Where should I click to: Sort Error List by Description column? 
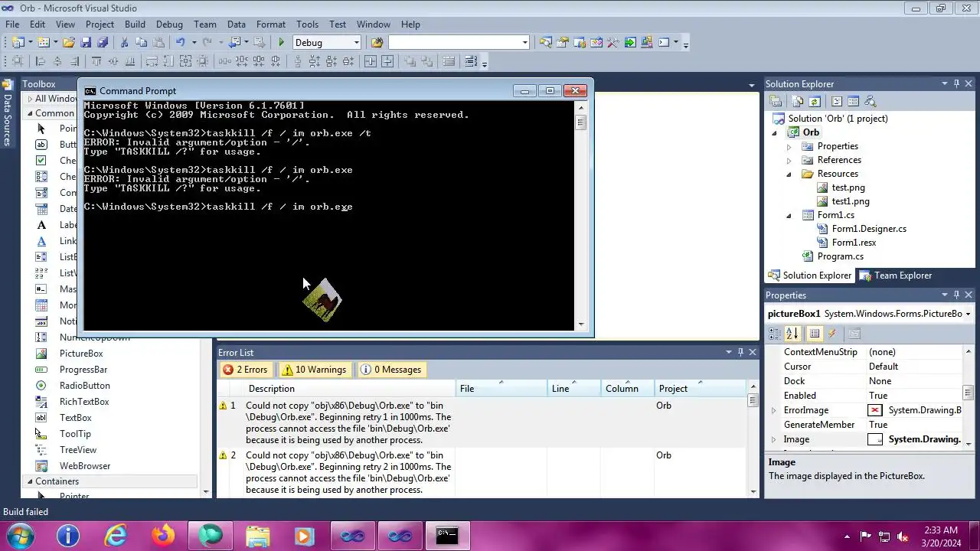[x=349, y=389]
